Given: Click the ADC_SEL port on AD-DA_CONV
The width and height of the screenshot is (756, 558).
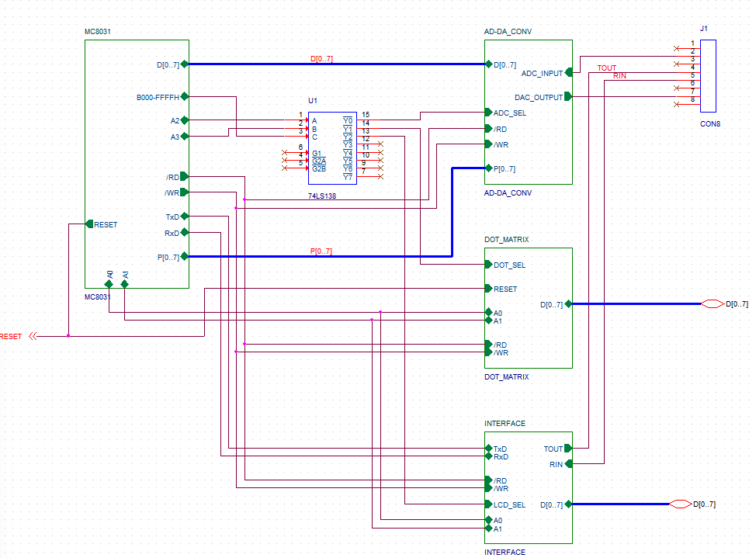Looking at the screenshot, I should point(489,113).
